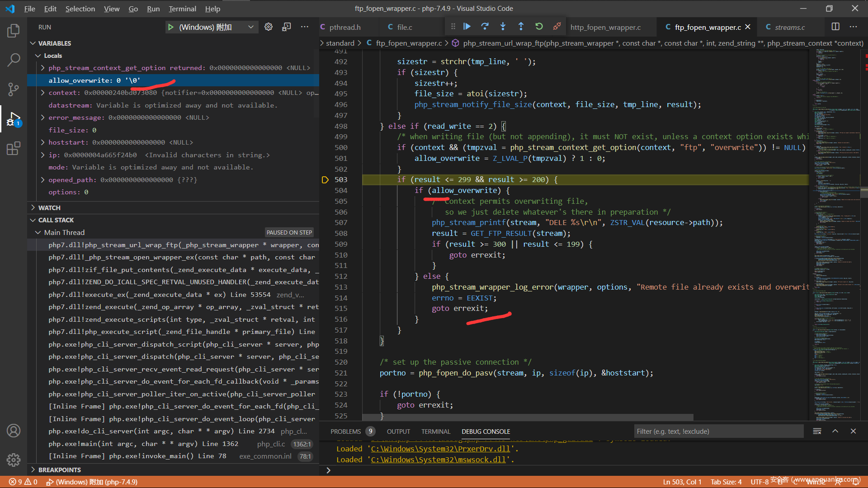The width and height of the screenshot is (868, 488).
Task: Open Source Control in activity bar
Action: point(14,89)
